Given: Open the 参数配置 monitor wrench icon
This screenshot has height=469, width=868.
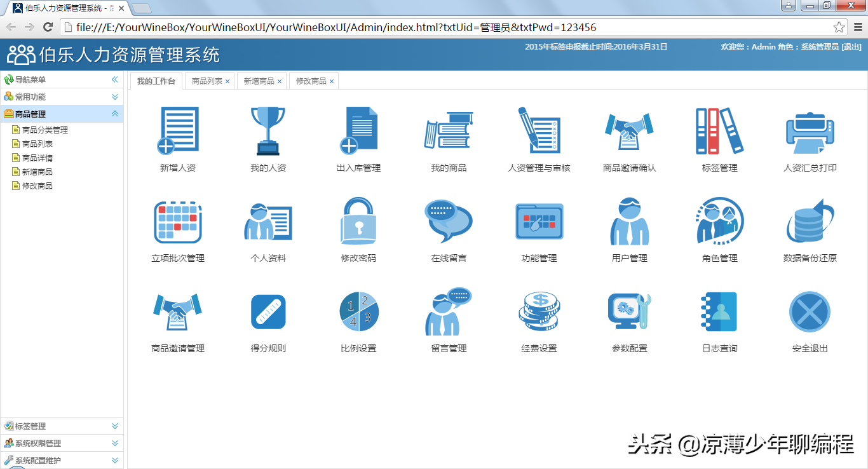Looking at the screenshot, I should 629,311.
